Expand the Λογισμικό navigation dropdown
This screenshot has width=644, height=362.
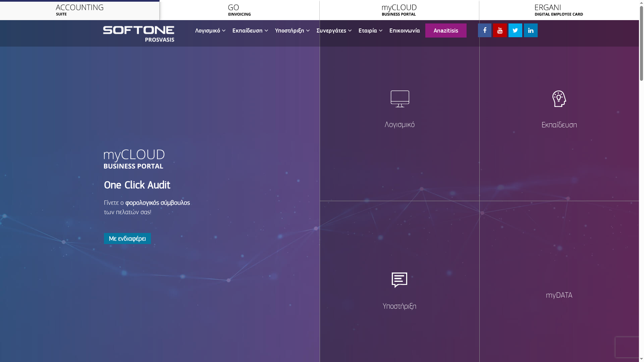(x=210, y=31)
